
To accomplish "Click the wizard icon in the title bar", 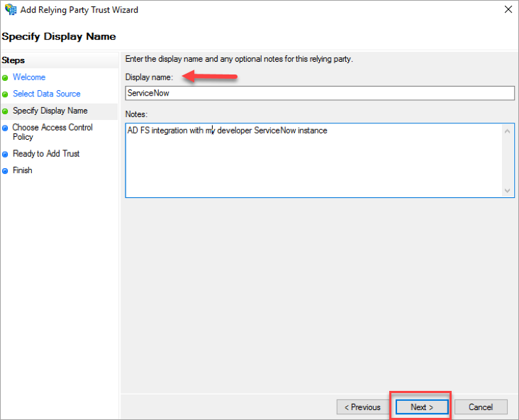I will tap(11, 10).
